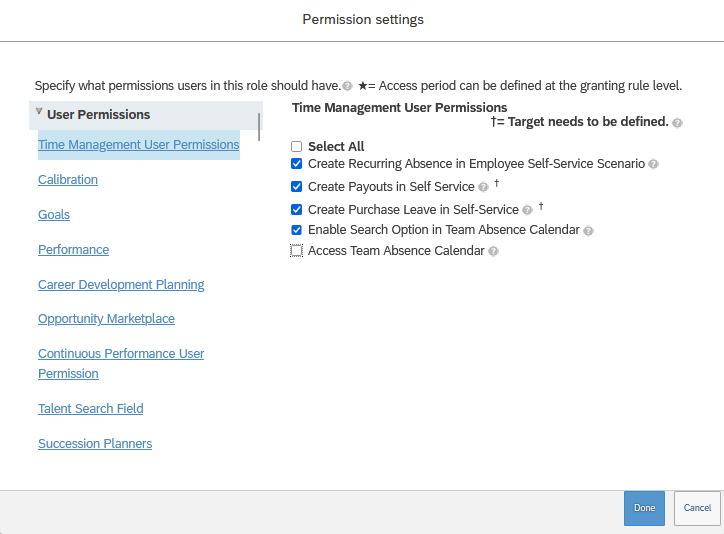Show help for Create Payouts in Self Service
The height and width of the screenshot is (534, 724).
click(x=483, y=187)
